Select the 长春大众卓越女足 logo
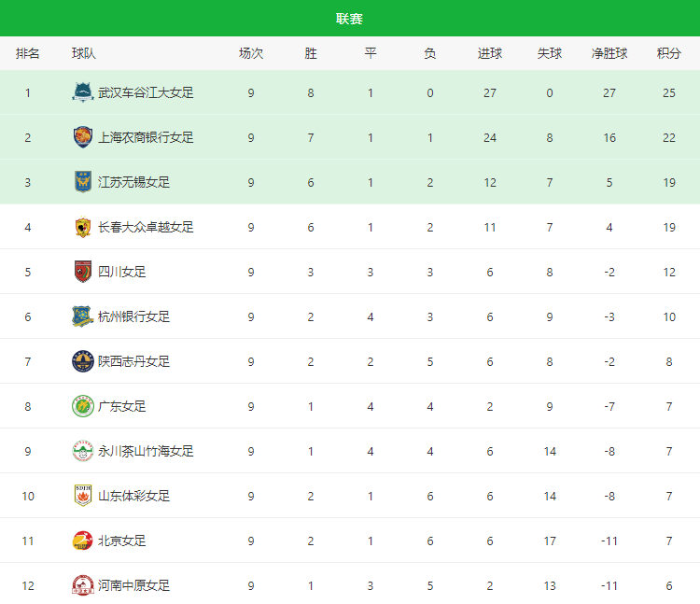 (x=82, y=227)
